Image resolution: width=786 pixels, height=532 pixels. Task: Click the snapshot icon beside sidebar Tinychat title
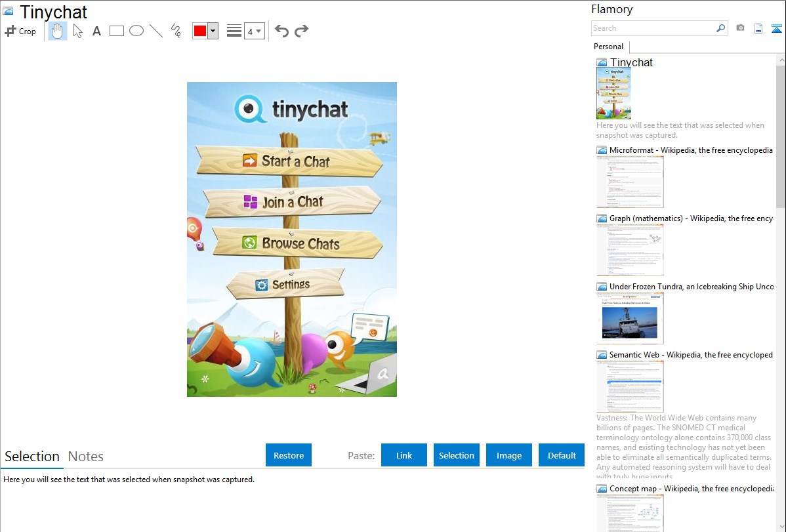pos(602,63)
